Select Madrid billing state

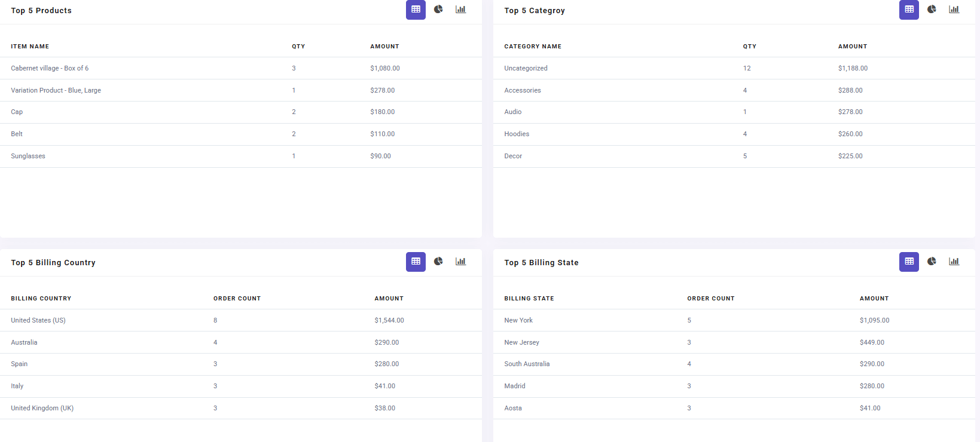[x=515, y=386]
